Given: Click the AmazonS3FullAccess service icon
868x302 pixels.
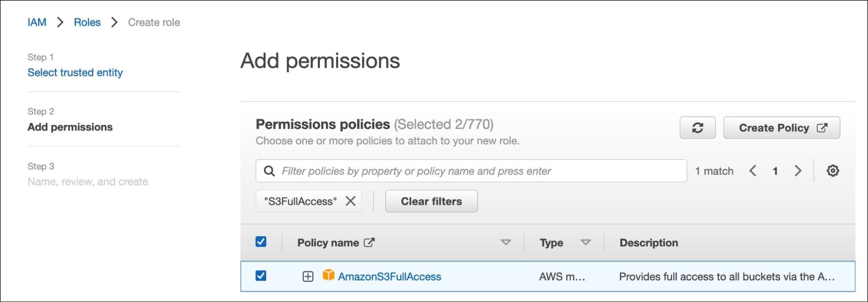Looking at the screenshot, I should pyautogui.click(x=329, y=276).
